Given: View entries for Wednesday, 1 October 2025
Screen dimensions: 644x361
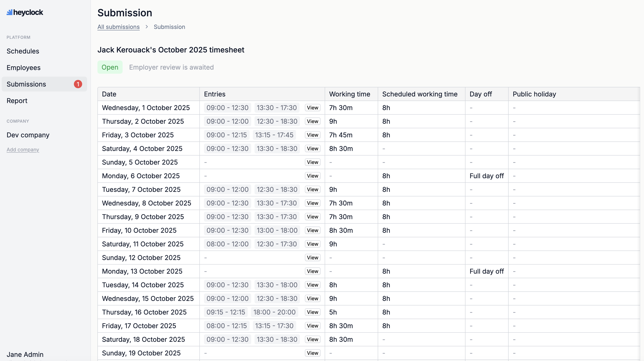Looking at the screenshot, I should click(312, 108).
